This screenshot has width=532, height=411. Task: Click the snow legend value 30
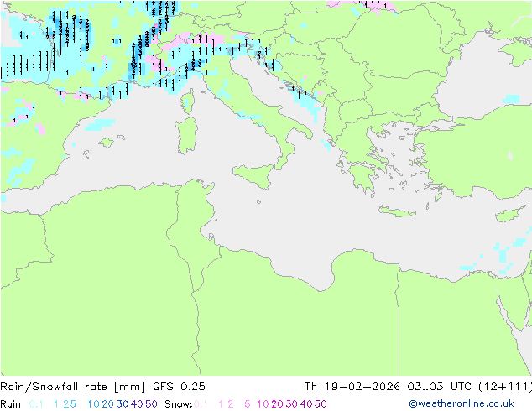(292, 404)
